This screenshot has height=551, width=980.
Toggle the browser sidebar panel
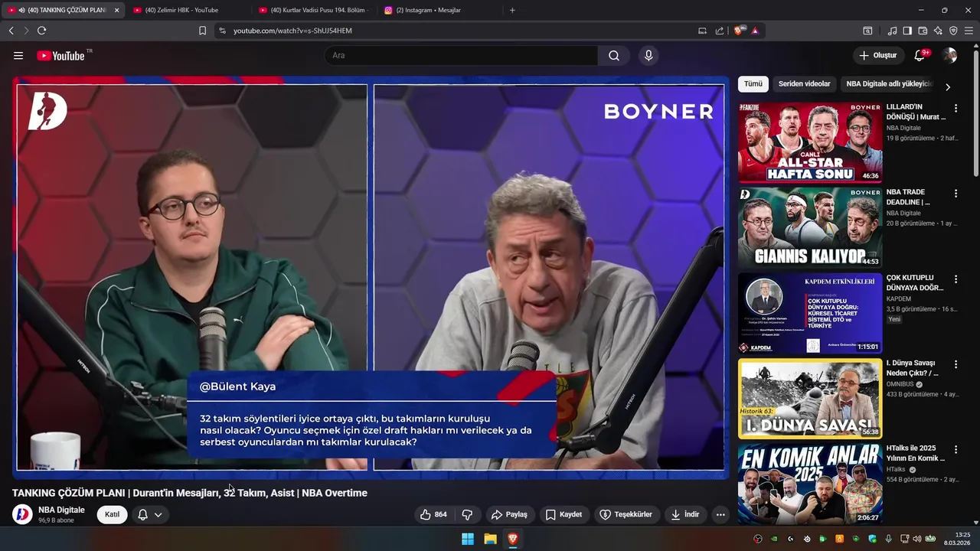pos(907,31)
